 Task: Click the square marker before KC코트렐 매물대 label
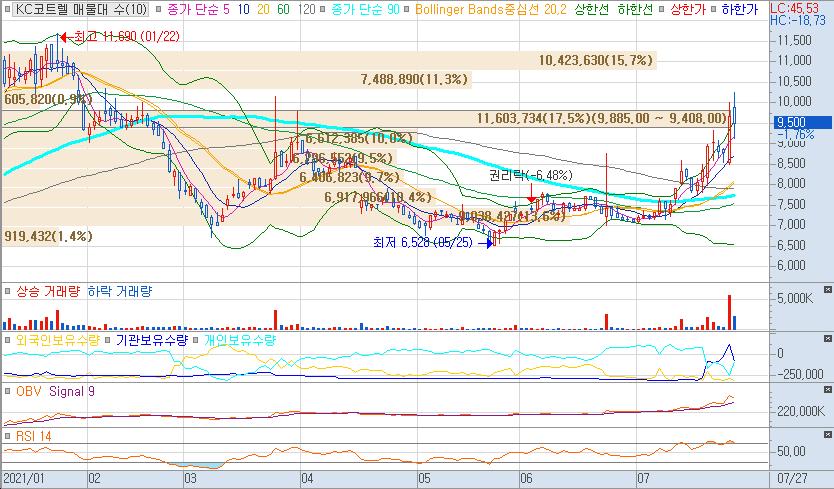8,9
